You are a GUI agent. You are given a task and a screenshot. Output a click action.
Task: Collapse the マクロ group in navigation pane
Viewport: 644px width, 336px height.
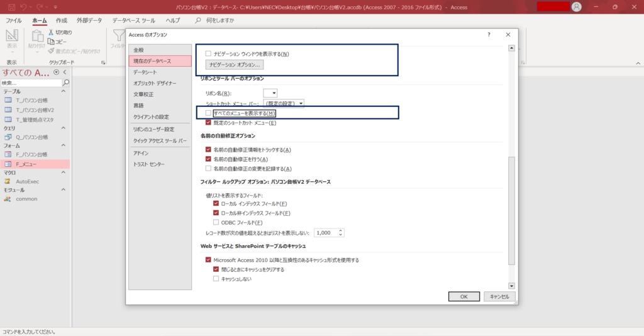64,172
